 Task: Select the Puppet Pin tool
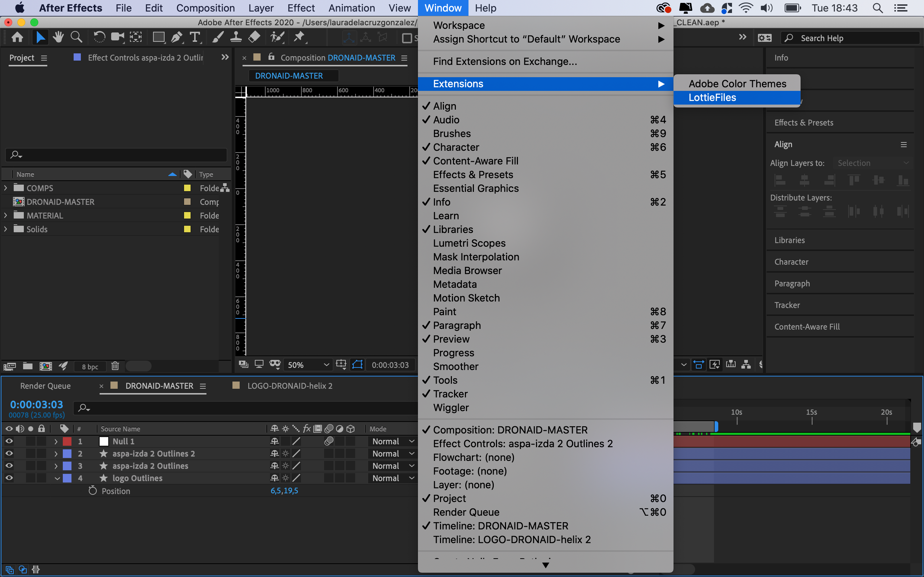pos(300,37)
